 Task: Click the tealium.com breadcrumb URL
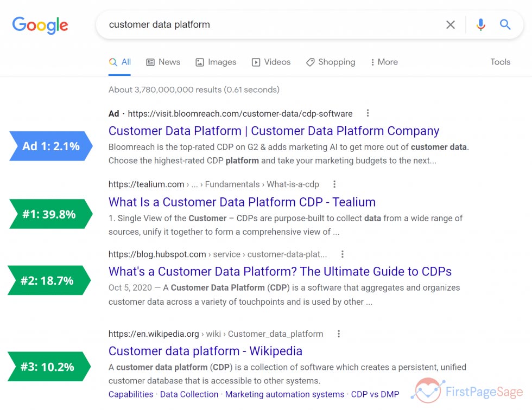pos(214,184)
